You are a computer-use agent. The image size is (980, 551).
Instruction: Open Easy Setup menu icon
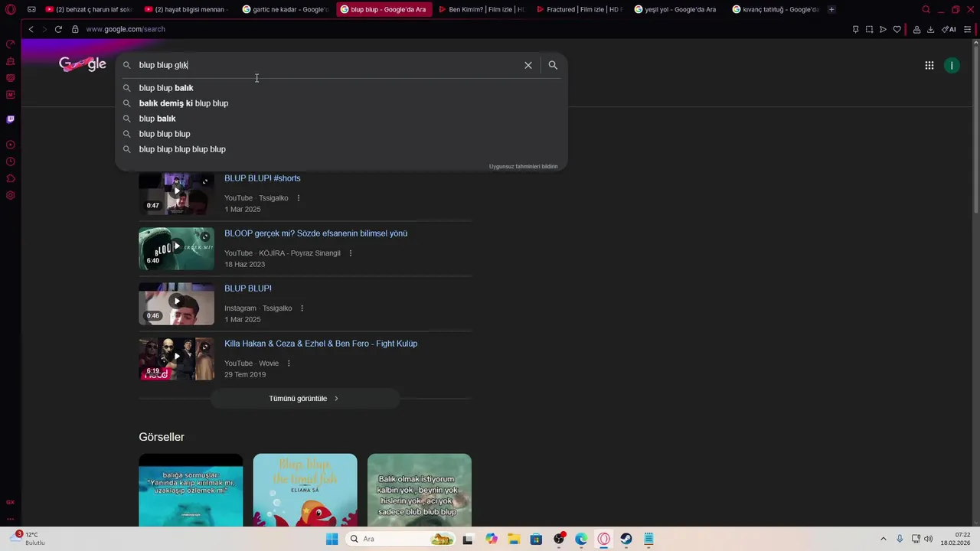967,29
